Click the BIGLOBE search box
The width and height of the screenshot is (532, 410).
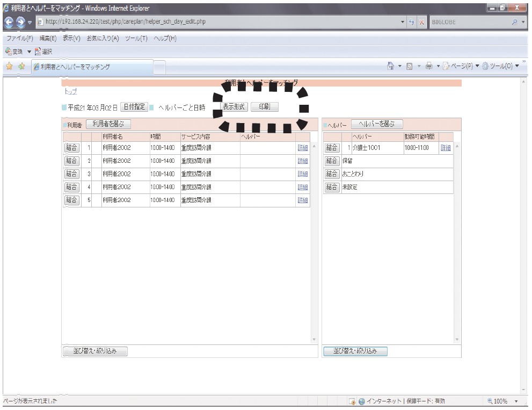[470, 22]
